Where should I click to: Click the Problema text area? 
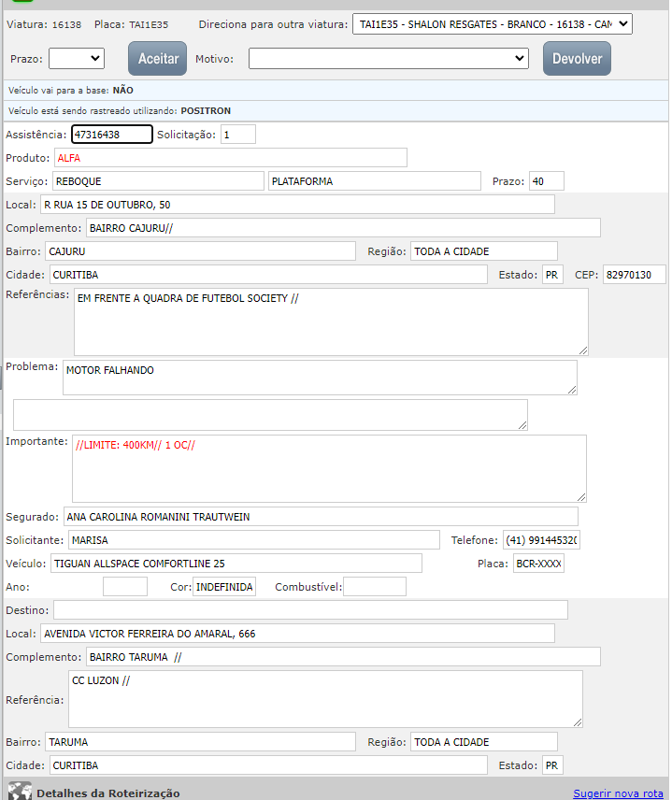pos(320,378)
